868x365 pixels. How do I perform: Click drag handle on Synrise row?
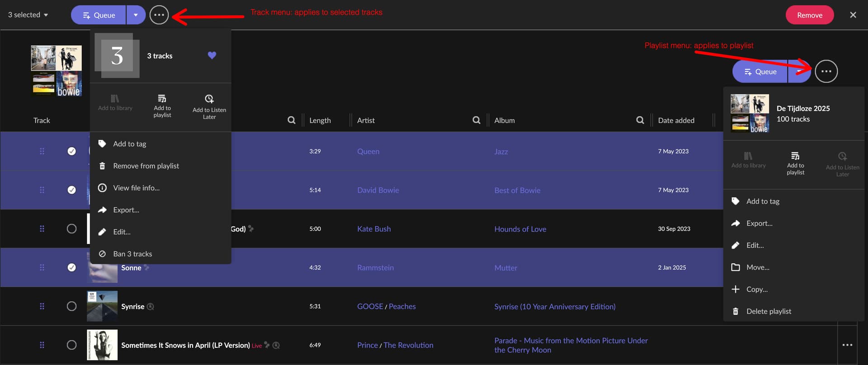tap(42, 306)
